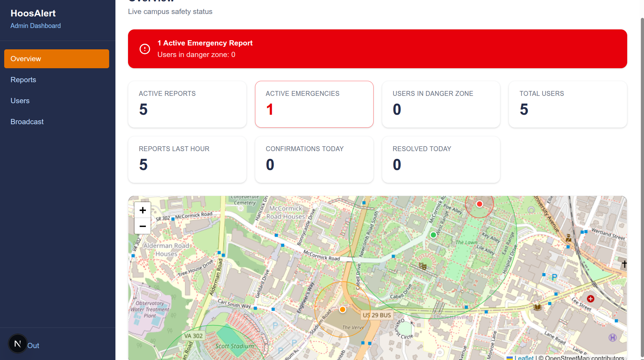Click the US 29 BUS route label

[377, 315]
